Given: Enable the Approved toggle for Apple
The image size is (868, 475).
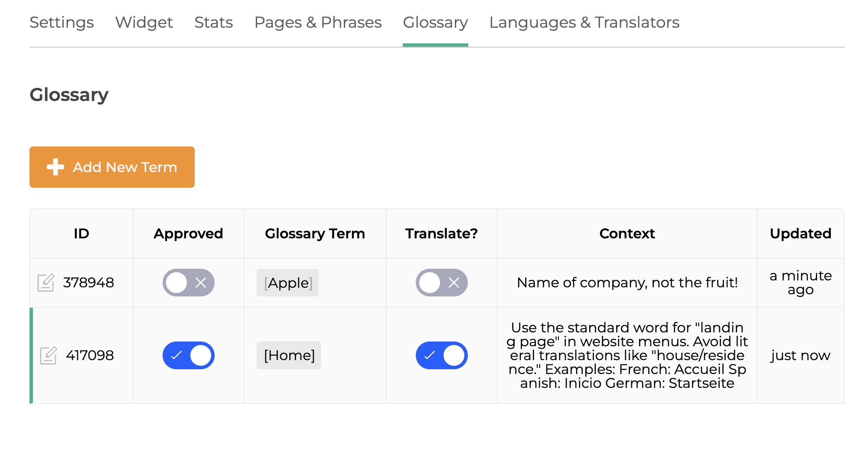Looking at the screenshot, I should tap(188, 283).
